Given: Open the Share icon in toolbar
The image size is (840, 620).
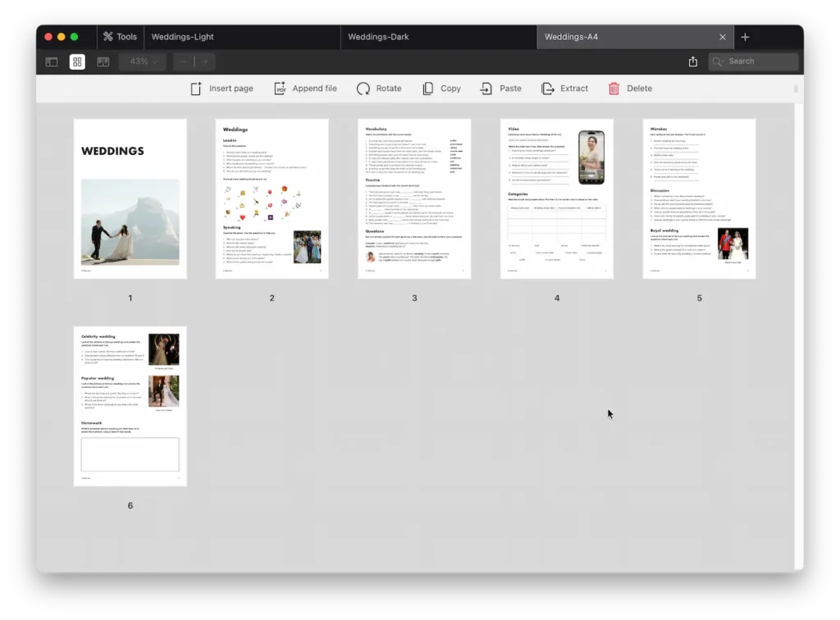Looking at the screenshot, I should coord(693,62).
